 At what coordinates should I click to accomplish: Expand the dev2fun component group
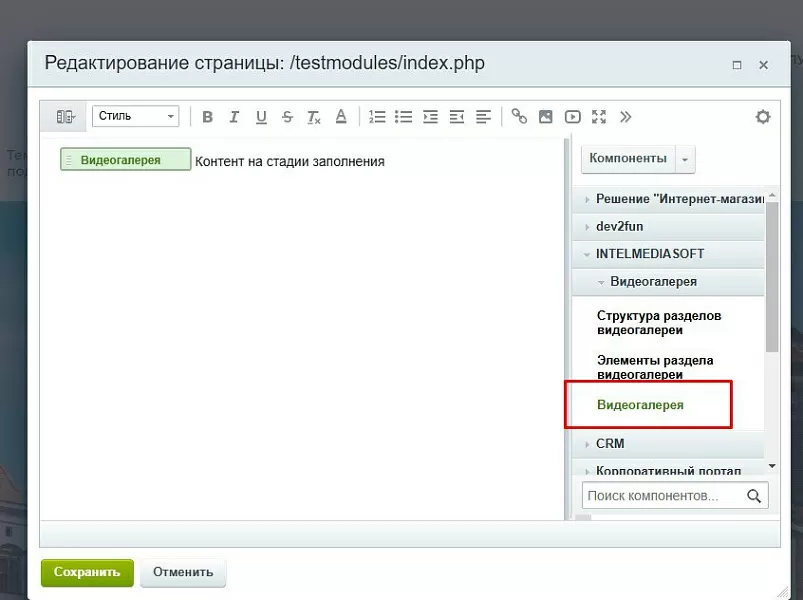(x=668, y=226)
